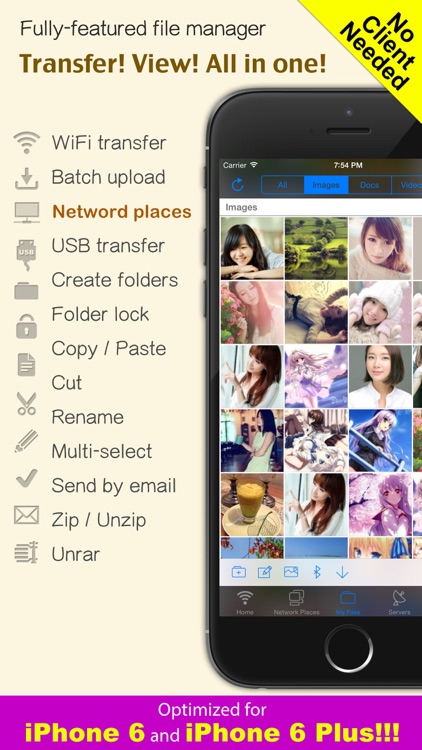Screen dimensions: 422x750
Task: Click the 'WiFi transfer' label
Action: [109, 143]
